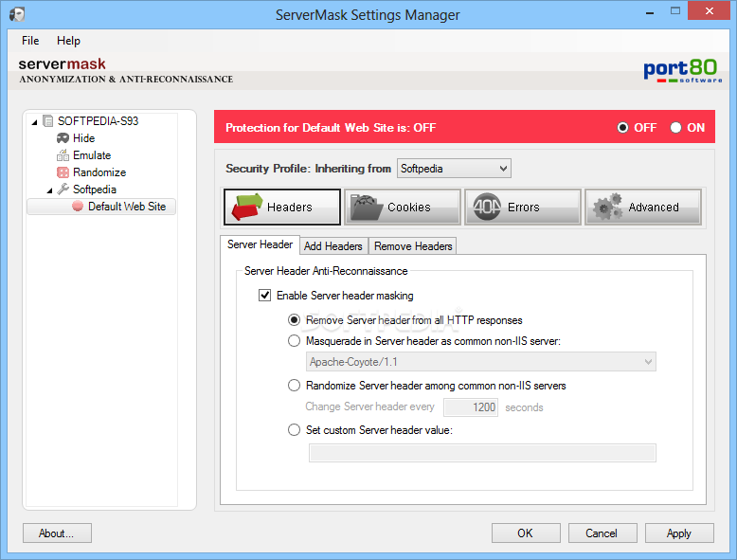Viewport: 737px width, 560px height.
Task: Select SOFTPEDIA-S93 server node
Action: pos(98,121)
